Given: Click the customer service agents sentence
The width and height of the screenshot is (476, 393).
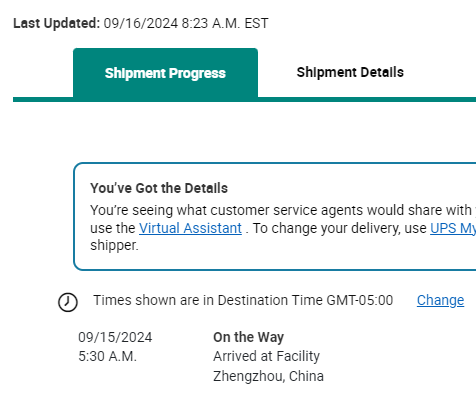Looking at the screenshot, I should pos(283,210).
